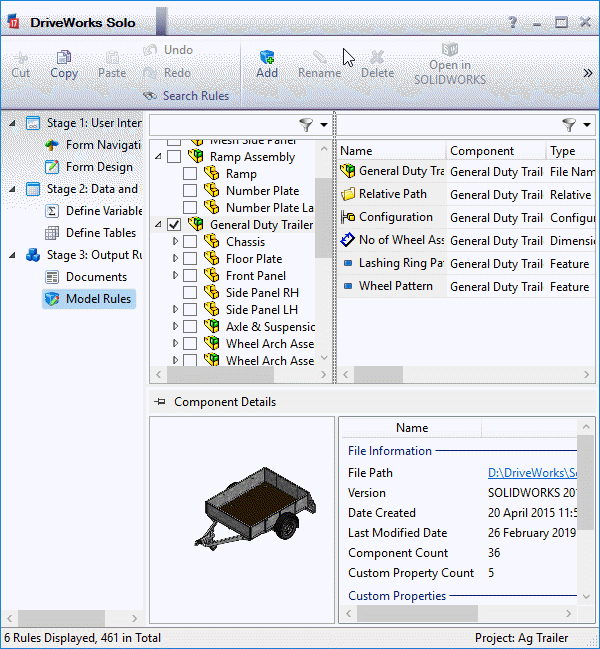Collapse Stage 3: Output Rules node
Viewport: 600px width, 649px height.
[x=12, y=255]
